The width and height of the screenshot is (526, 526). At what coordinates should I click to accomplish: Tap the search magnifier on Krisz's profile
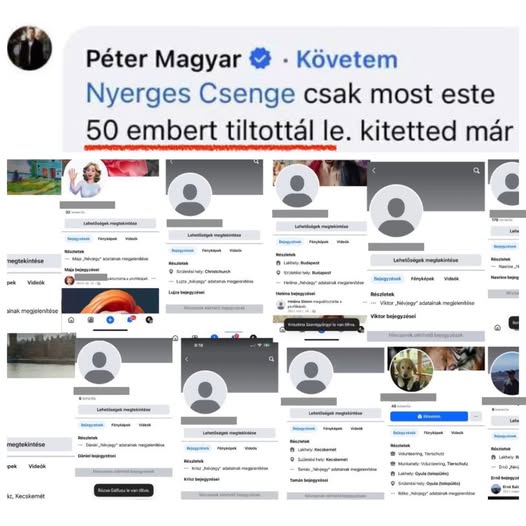271,359
